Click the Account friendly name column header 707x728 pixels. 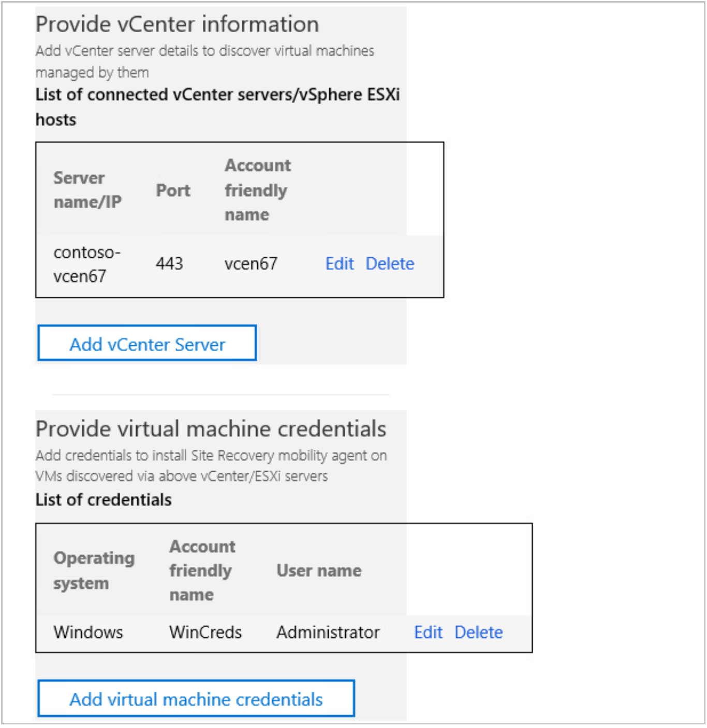tap(257, 190)
